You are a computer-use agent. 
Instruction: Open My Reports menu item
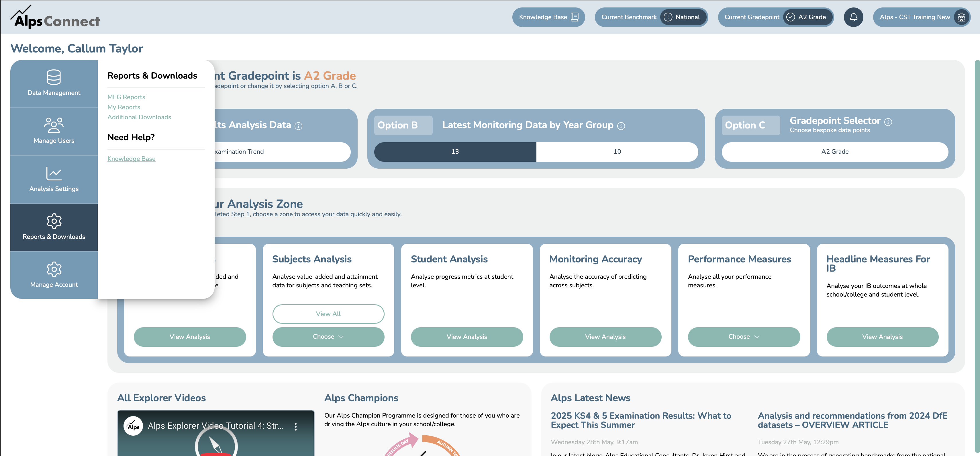pos(124,107)
